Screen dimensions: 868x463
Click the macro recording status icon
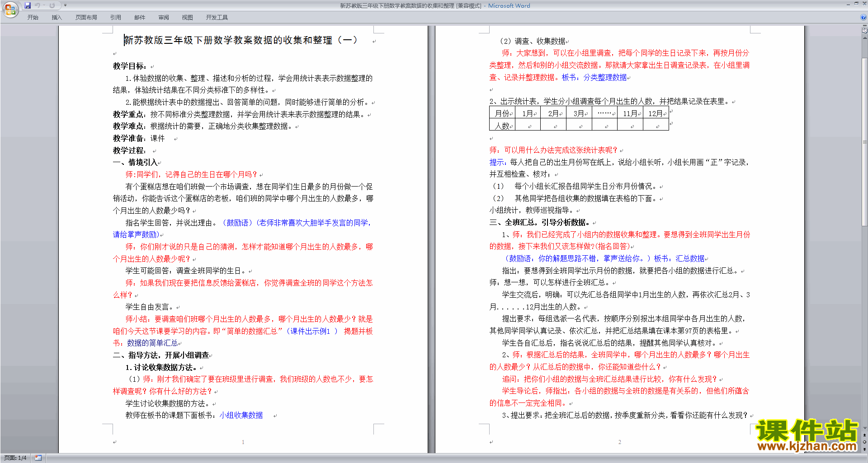pyautogui.click(x=38, y=458)
